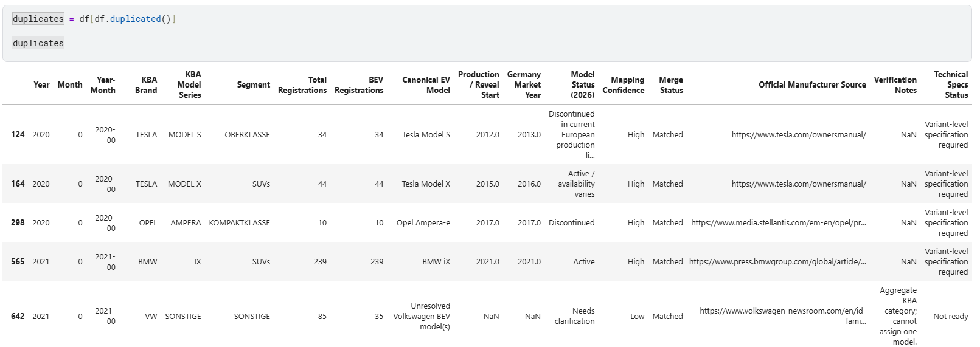The image size is (980, 347).
Task: Click the Mapping Confidence column header
Action: coord(624,85)
